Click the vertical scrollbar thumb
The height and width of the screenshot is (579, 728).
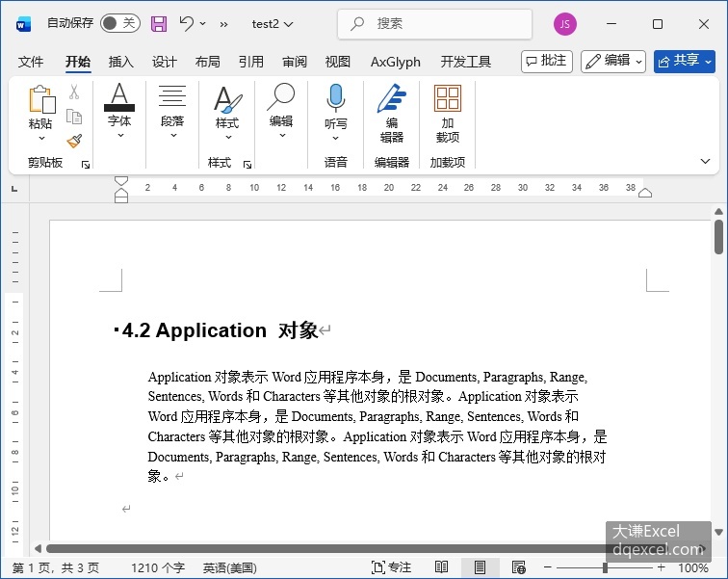point(718,237)
